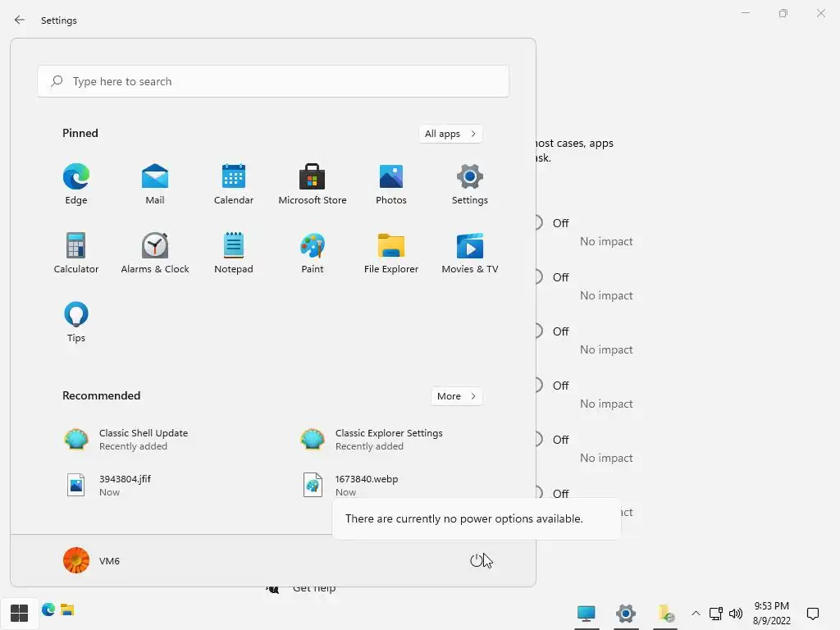
Task: Minimize the Settings window
Action: (746, 13)
